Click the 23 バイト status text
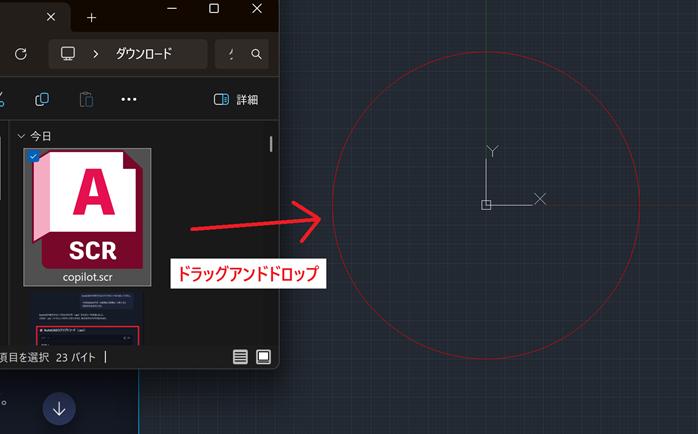This screenshot has width=698, height=434. [x=76, y=357]
